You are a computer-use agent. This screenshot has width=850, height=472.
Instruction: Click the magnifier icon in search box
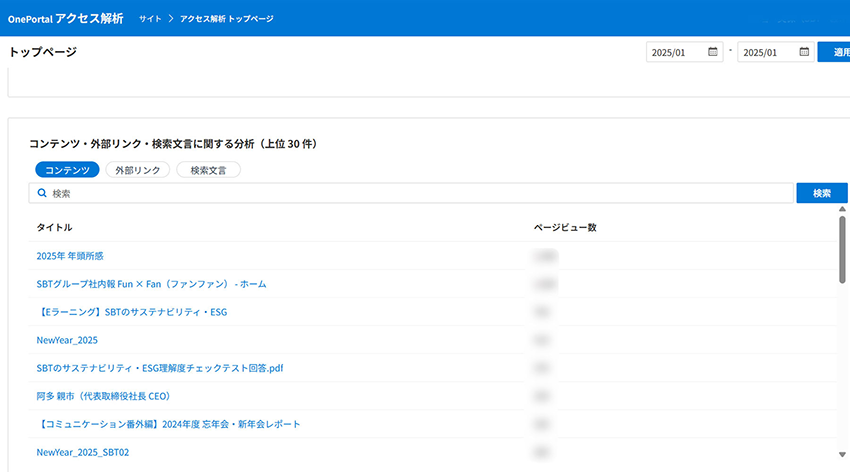pos(42,193)
